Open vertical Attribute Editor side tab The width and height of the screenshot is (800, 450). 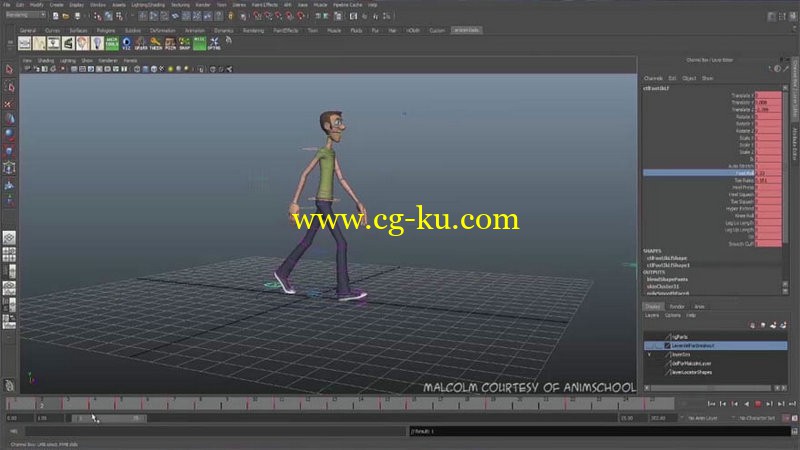coord(795,144)
